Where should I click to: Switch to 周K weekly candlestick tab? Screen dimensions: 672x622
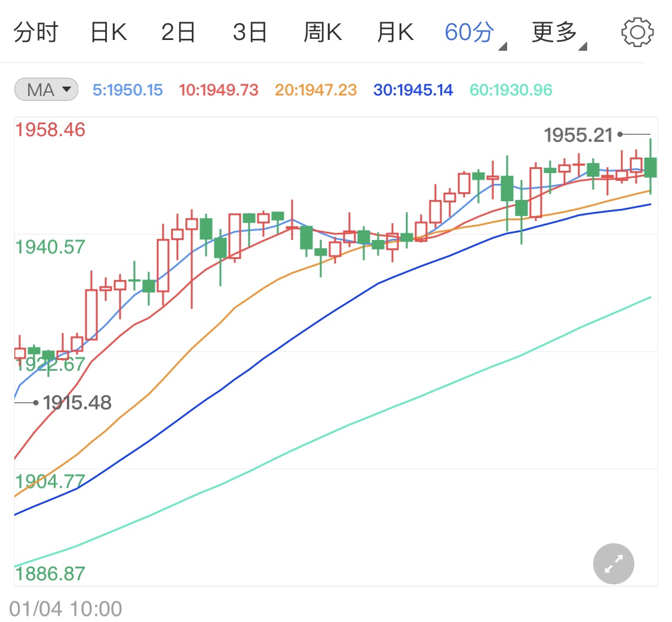click(x=323, y=33)
